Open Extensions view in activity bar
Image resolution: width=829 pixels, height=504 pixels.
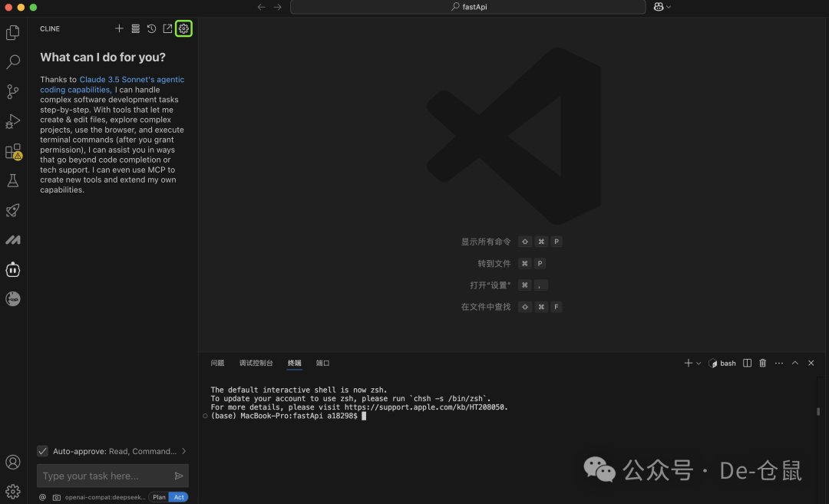pyautogui.click(x=13, y=152)
